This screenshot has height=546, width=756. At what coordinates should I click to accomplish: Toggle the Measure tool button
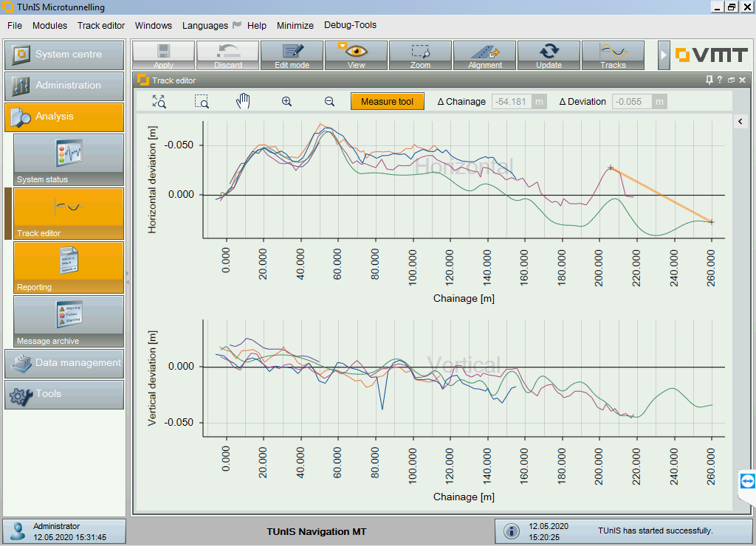tap(387, 101)
